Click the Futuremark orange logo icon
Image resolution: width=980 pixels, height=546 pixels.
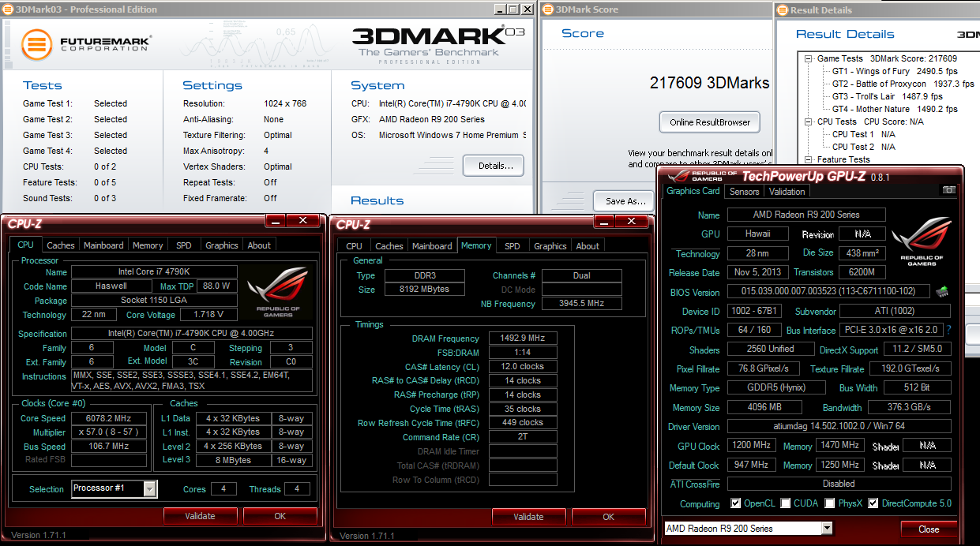click(37, 44)
